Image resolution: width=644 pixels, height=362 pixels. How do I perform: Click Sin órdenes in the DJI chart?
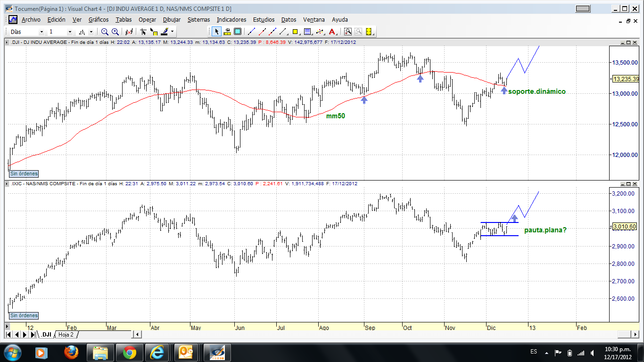(24, 174)
